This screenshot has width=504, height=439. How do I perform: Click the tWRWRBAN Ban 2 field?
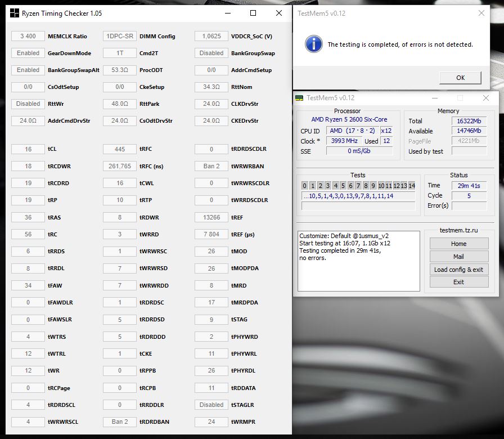point(211,166)
